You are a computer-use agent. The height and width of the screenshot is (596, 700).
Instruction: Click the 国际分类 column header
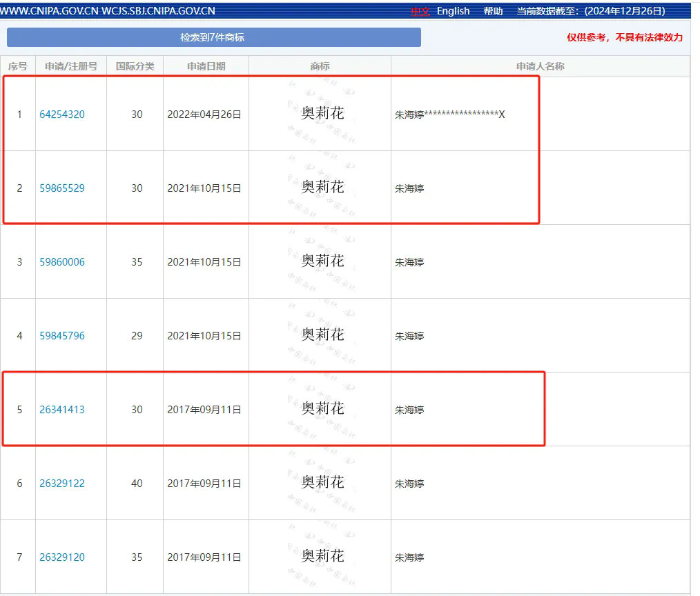[135, 66]
